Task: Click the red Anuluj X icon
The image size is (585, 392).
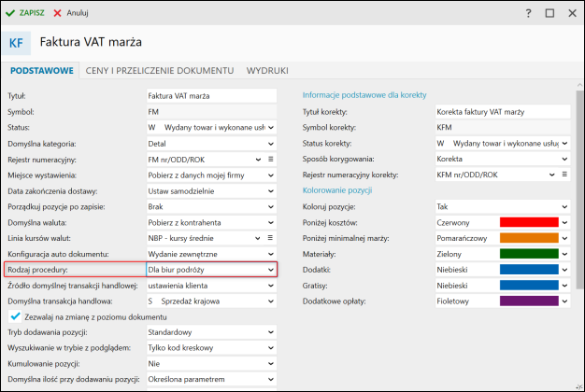Action: point(58,13)
